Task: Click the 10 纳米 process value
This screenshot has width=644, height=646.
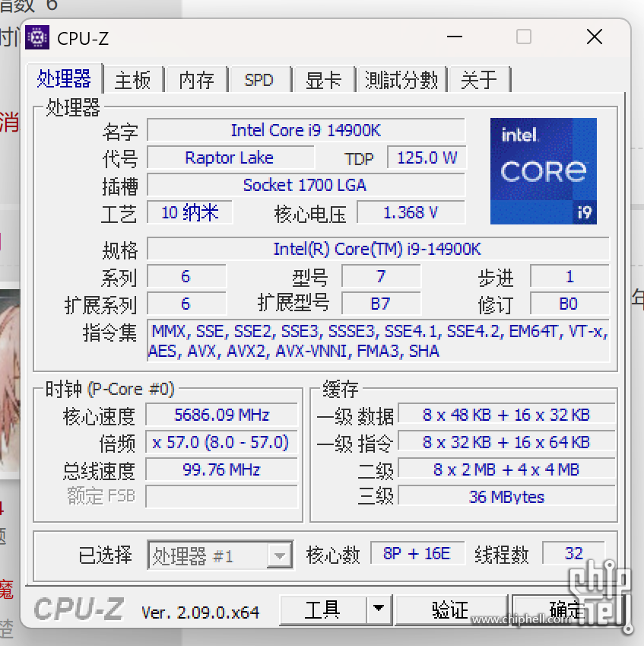Action: click(x=190, y=213)
